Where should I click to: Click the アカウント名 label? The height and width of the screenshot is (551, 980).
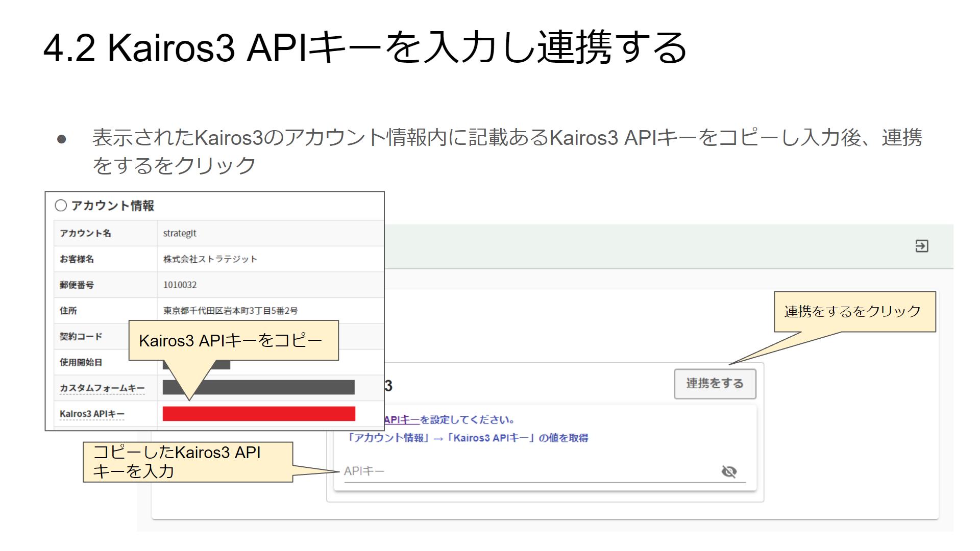(85, 233)
